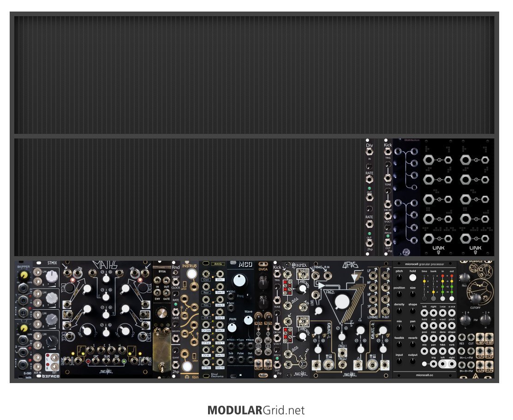Click the TRIG jack on middle-row Kick module

click(x=388, y=151)
